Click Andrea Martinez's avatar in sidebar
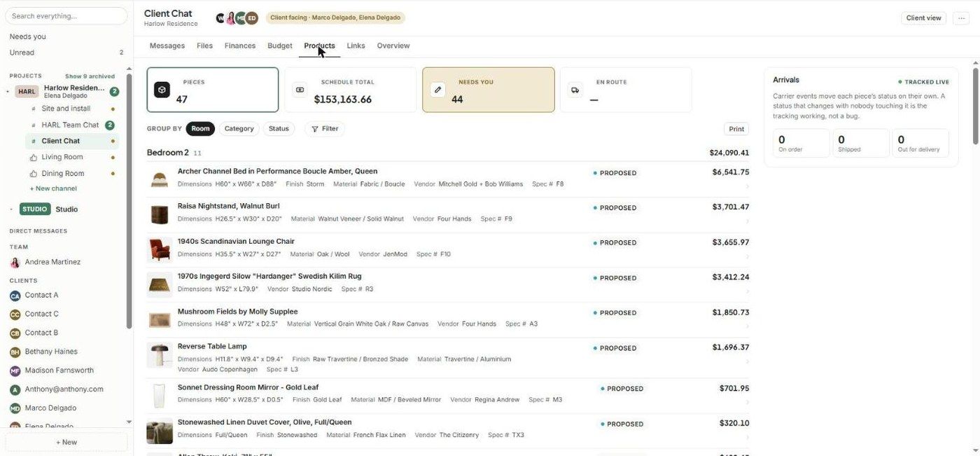The height and width of the screenshot is (456, 980). (x=15, y=262)
